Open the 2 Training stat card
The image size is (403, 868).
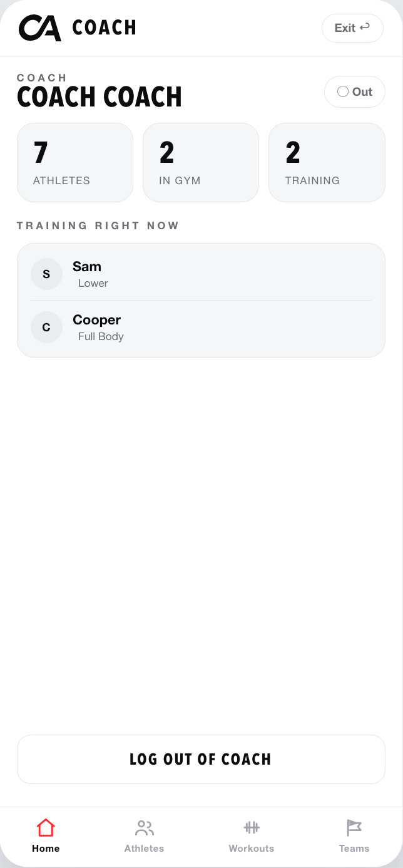pos(327,162)
